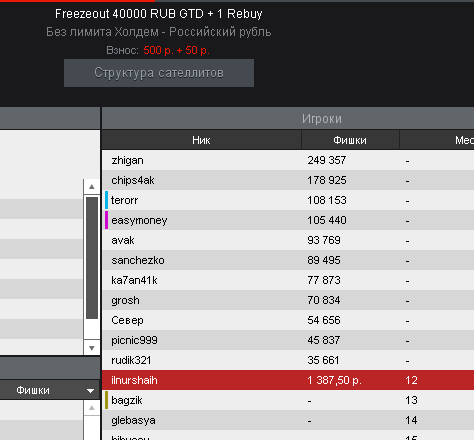This screenshot has height=440, width=474.
Task: Click the dark scrollbar thumb in the left panel
Action: point(92,258)
